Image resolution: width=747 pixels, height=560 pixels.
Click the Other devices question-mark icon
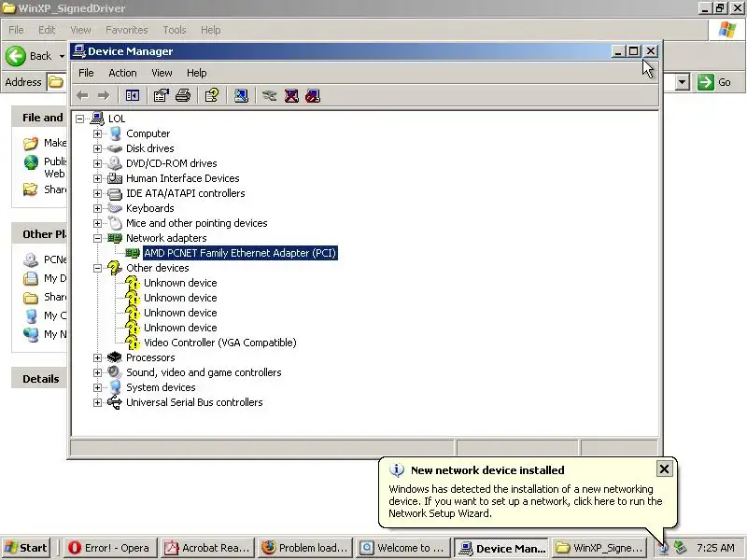(115, 268)
